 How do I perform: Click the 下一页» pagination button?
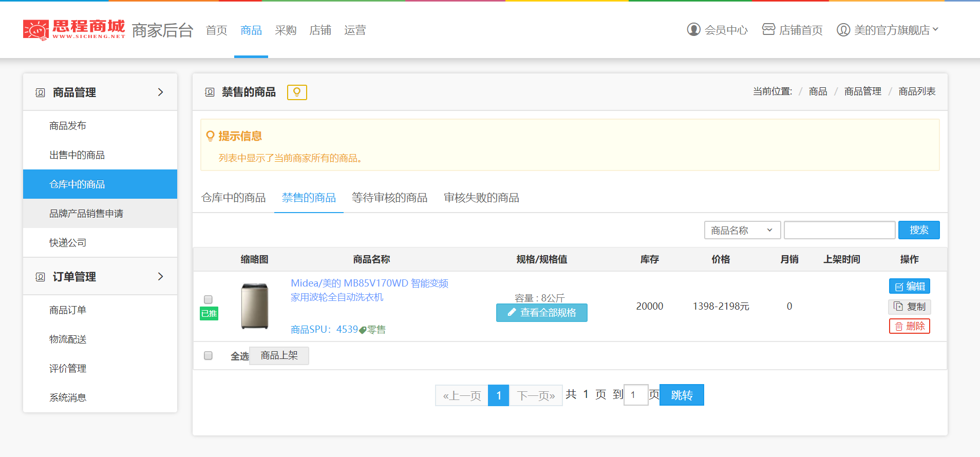tap(536, 395)
